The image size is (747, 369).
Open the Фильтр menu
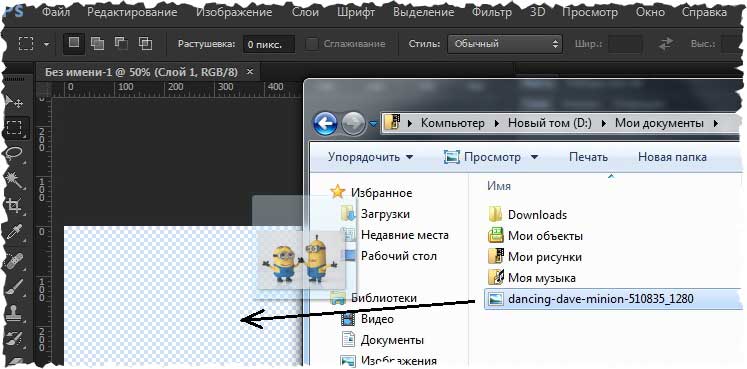pos(493,12)
